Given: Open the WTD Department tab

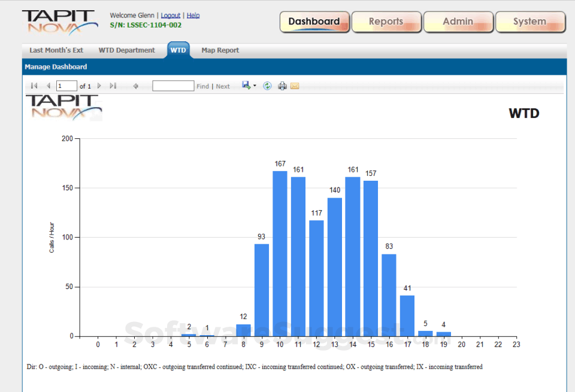Looking at the screenshot, I should coord(126,50).
